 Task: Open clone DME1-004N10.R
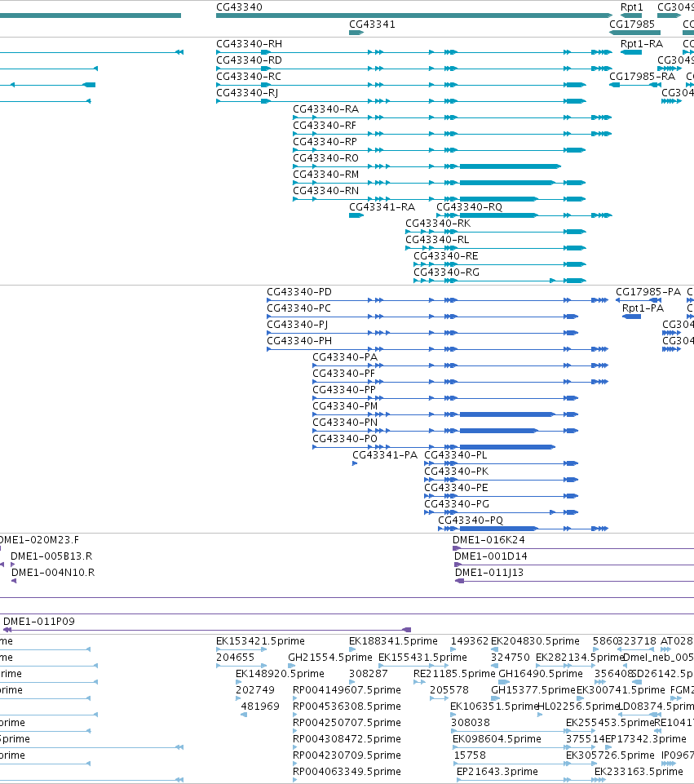(x=53, y=573)
